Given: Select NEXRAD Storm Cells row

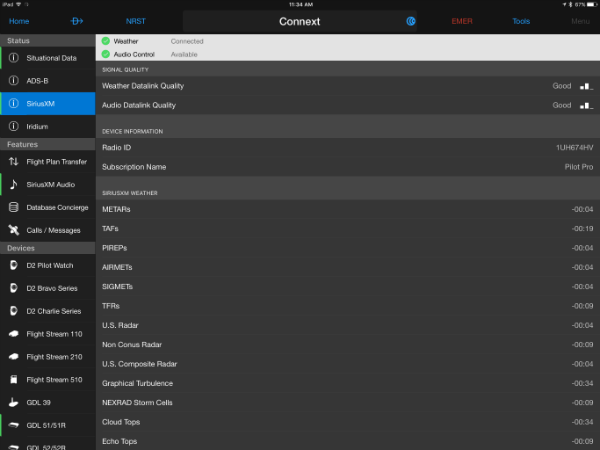Looking at the screenshot, I should (348, 403).
